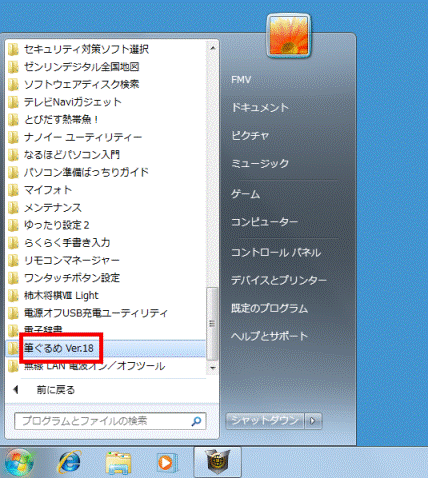This screenshot has height=478, width=428.
Task: Open パソコン準備ばっちりガイド folder
Action: (x=106, y=172)
